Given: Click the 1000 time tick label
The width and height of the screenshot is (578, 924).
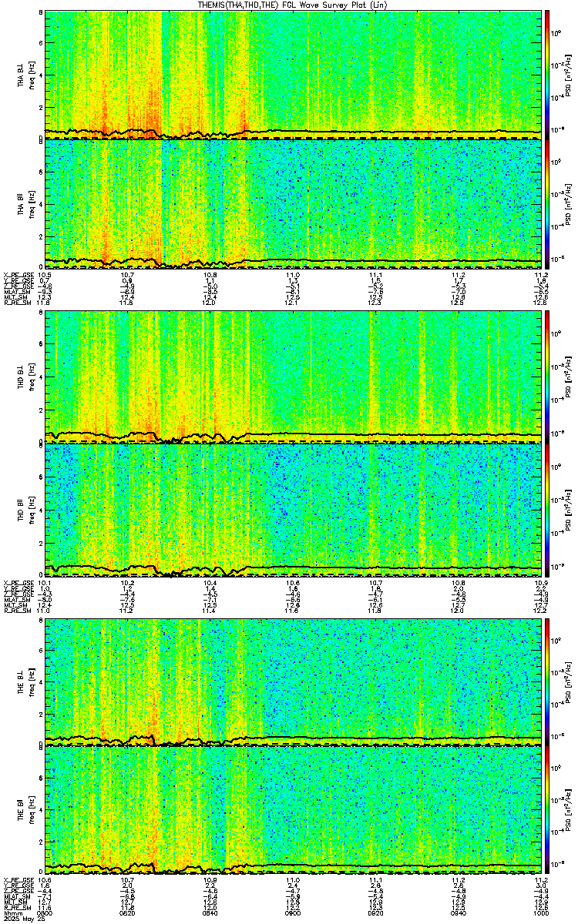Looking at the screenshot, I should (539, 912).
